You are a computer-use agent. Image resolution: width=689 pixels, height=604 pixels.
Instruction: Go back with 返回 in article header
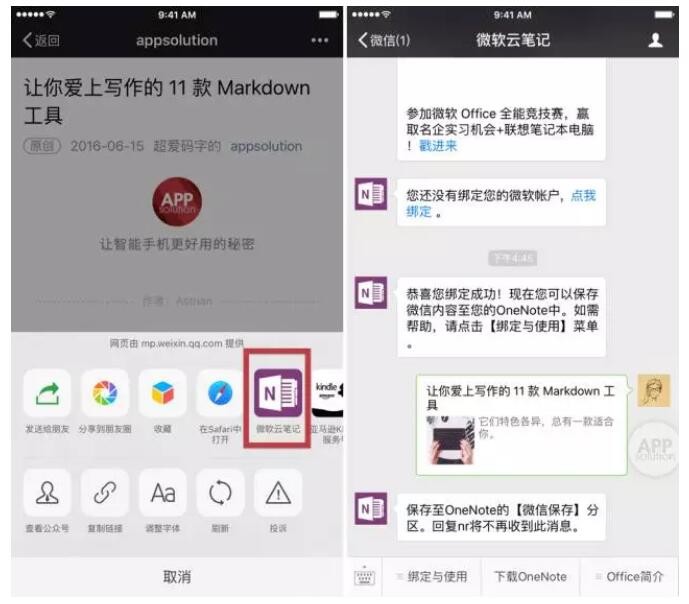[x=41, y=40]
